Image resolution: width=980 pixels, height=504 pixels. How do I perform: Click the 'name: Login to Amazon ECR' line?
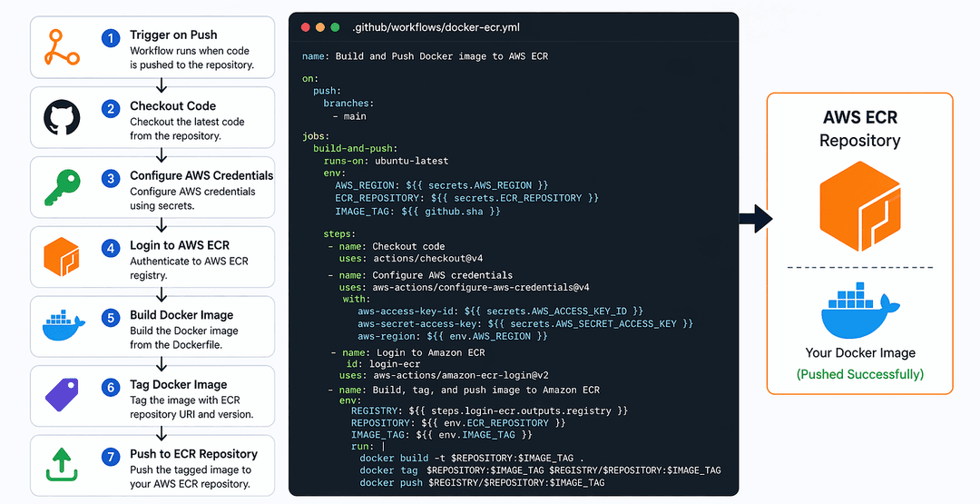(408, 352)
